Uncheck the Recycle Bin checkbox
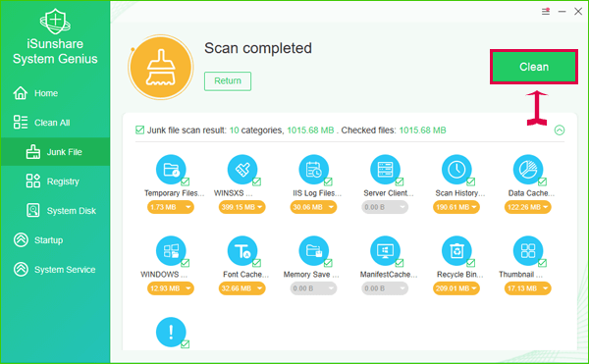Image resolution: width=589 pixels, height=364 pixels. click(470, 263)
